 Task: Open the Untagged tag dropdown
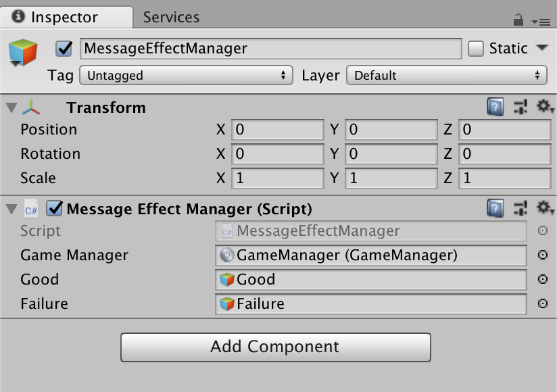click(x=186, y=75)
